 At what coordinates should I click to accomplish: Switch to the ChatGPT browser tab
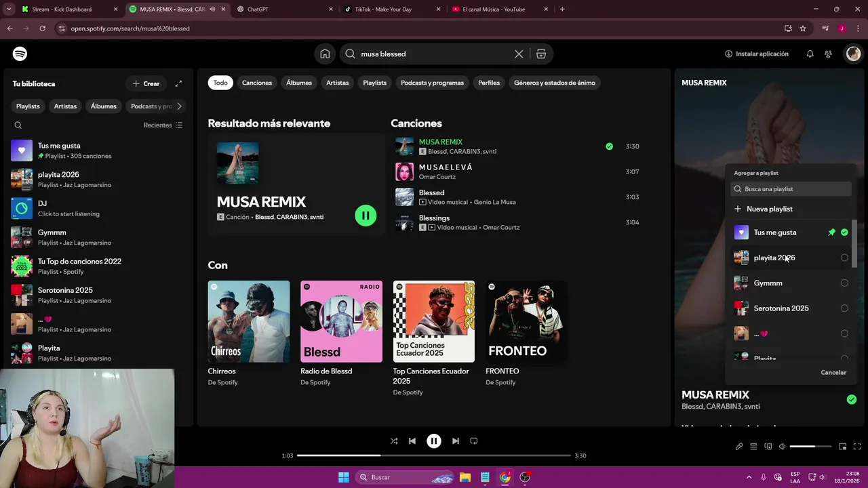(285, 9)
